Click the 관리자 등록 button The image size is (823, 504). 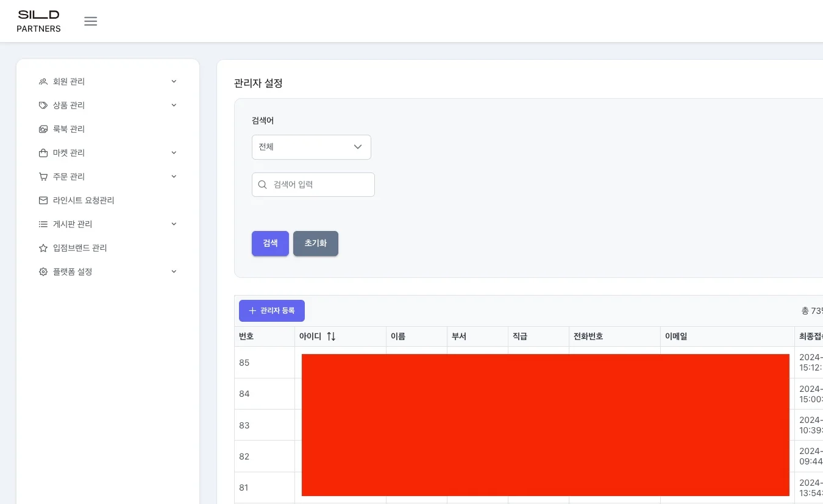coord(272,311)
